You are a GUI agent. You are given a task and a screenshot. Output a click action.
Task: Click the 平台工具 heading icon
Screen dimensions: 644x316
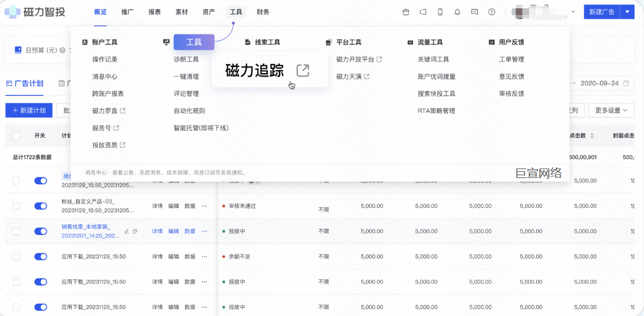[329, 42]
